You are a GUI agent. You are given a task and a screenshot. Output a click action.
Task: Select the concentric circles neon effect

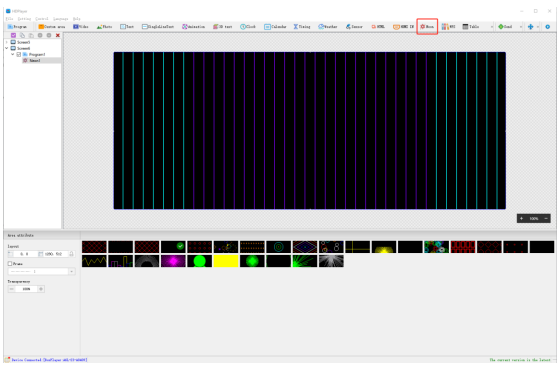click(x=279, y=247)
